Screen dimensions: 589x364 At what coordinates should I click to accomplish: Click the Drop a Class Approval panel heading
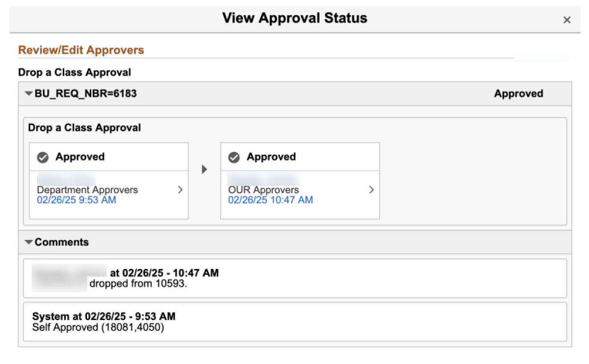(84, 127)
